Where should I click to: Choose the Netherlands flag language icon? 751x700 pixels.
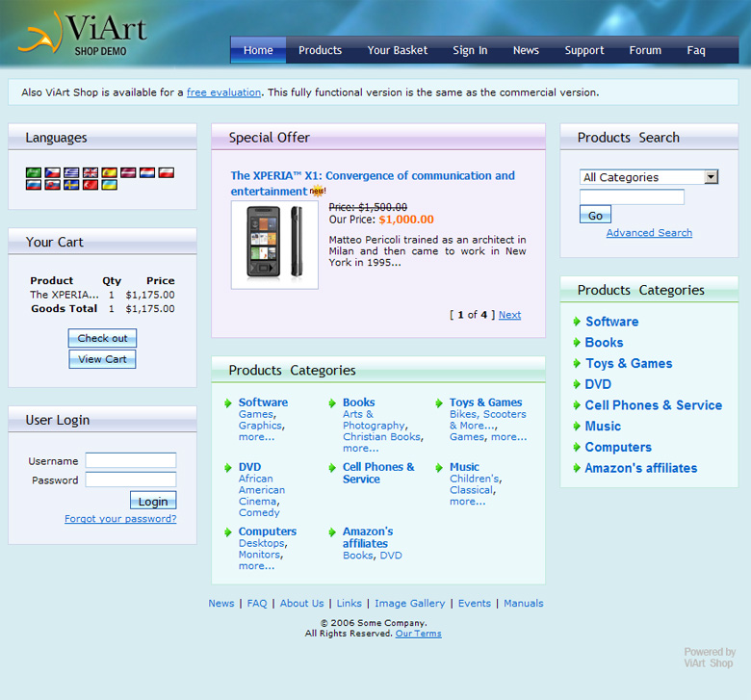[147, 172]
